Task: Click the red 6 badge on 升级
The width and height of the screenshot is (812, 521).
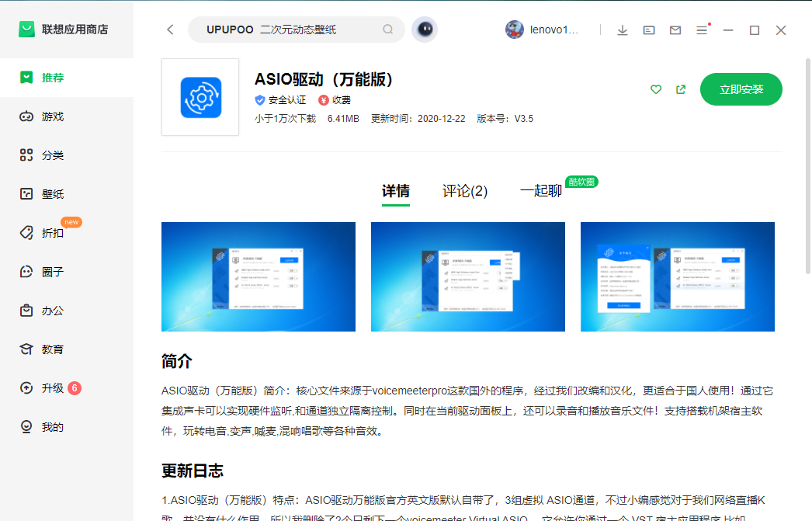Action: tap(75, 388)
